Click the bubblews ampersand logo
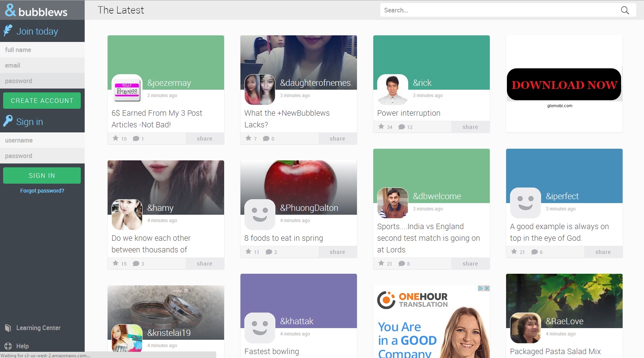The height and width of the screenshot is (358, 644). 10,10
